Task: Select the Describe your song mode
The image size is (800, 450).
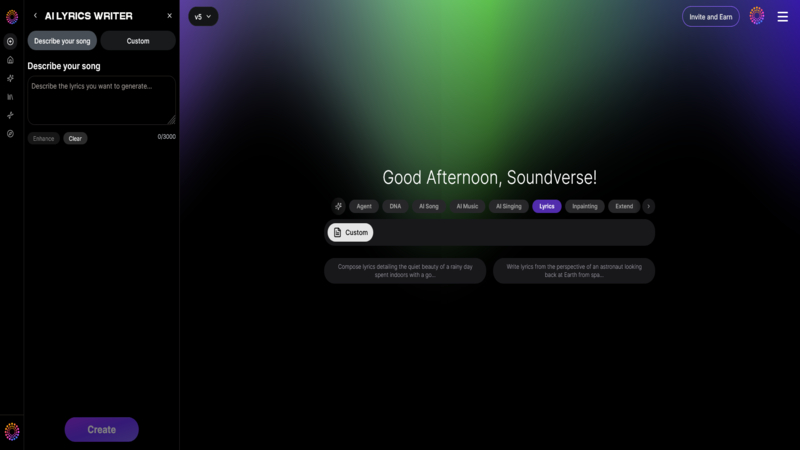Action: tap(62, 41)
